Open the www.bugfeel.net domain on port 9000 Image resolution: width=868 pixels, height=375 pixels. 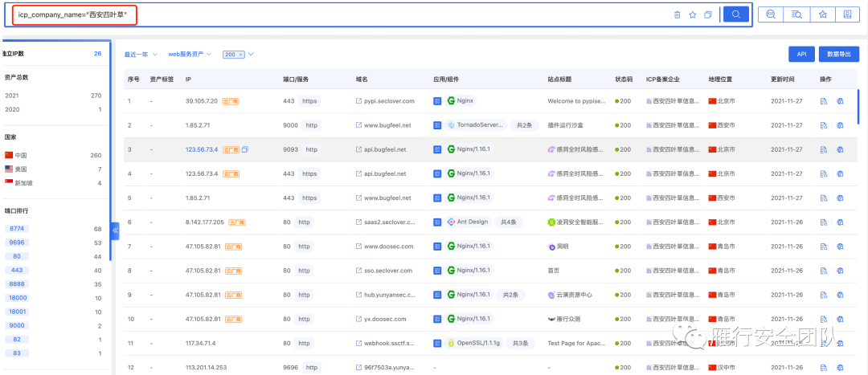point(387,125)
